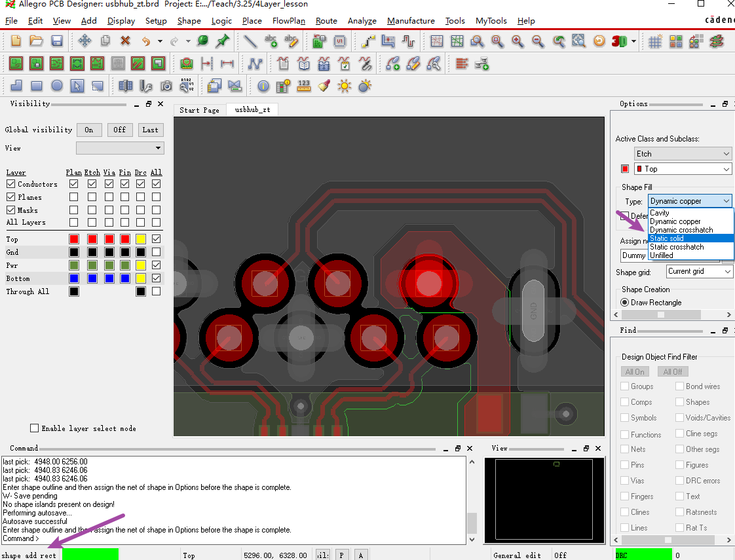Viewport: 735px width, 560px height.
Task: Click the Open folder icon
Action: pos(36,41)
